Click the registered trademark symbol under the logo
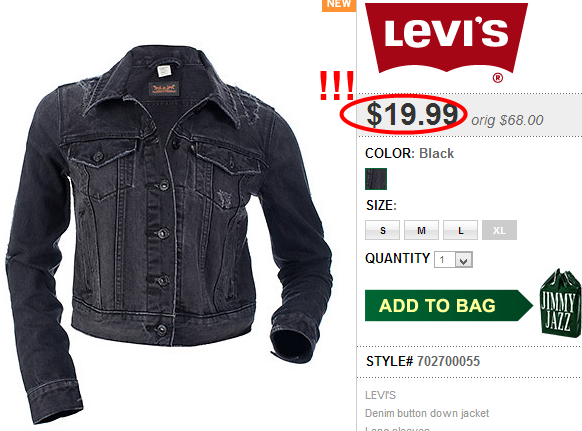 point(498,78)
